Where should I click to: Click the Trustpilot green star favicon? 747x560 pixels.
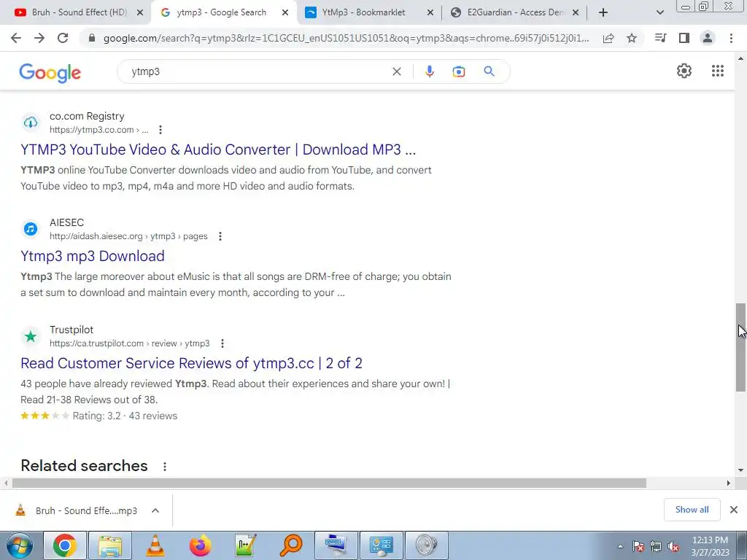31,337
